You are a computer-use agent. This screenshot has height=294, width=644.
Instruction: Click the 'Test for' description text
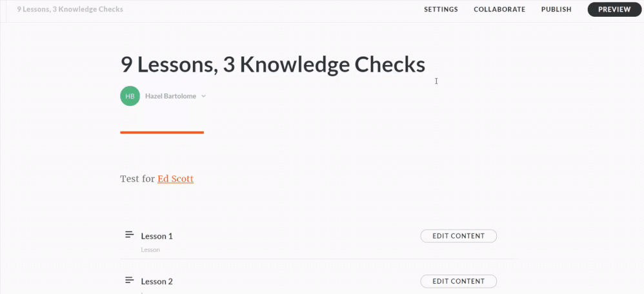click(x=137, y=179)
